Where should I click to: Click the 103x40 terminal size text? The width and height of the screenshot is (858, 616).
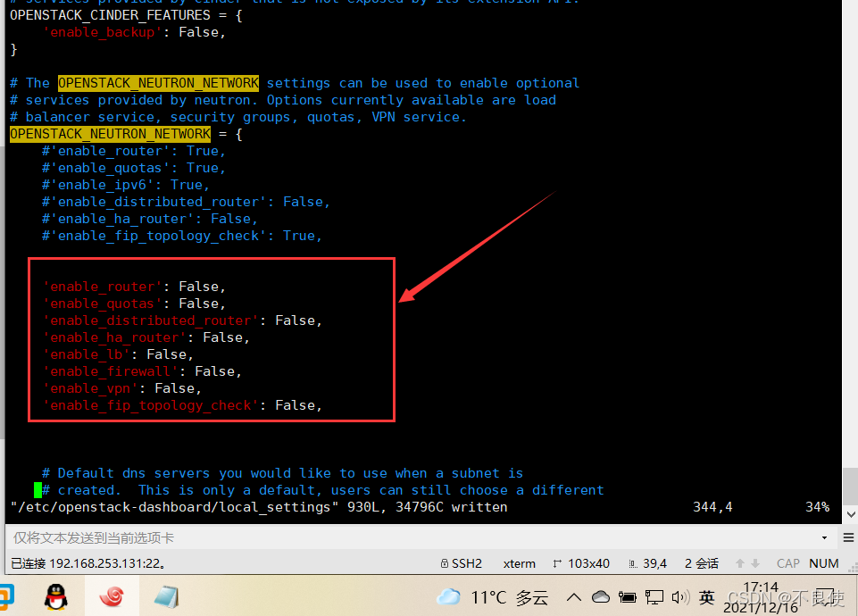click(x=588, y=563)
